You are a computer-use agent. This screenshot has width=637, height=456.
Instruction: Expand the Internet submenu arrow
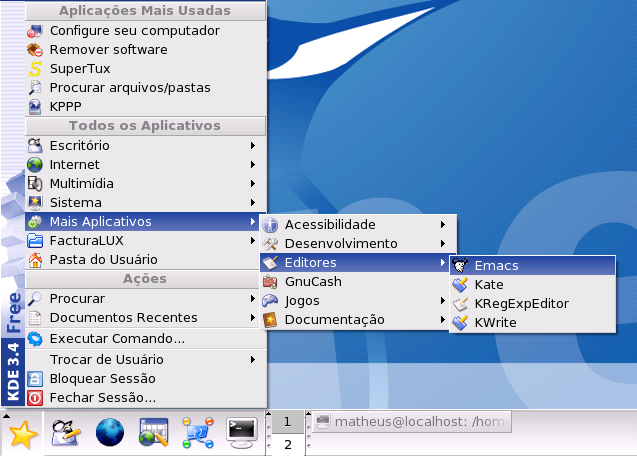pos(253,165)
